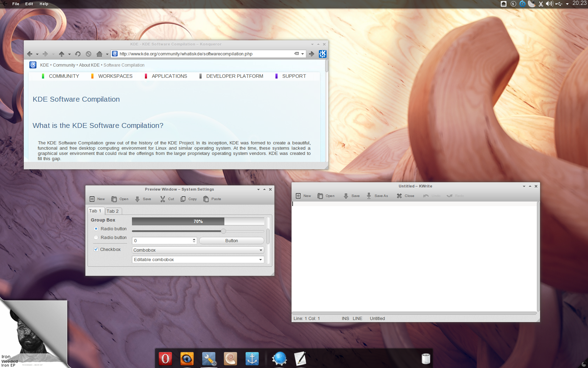Image resolution: width=588 pixels, height=368 pixels.
Task: Click the Go arrow next to URL bar
Action: pos(311,54)
